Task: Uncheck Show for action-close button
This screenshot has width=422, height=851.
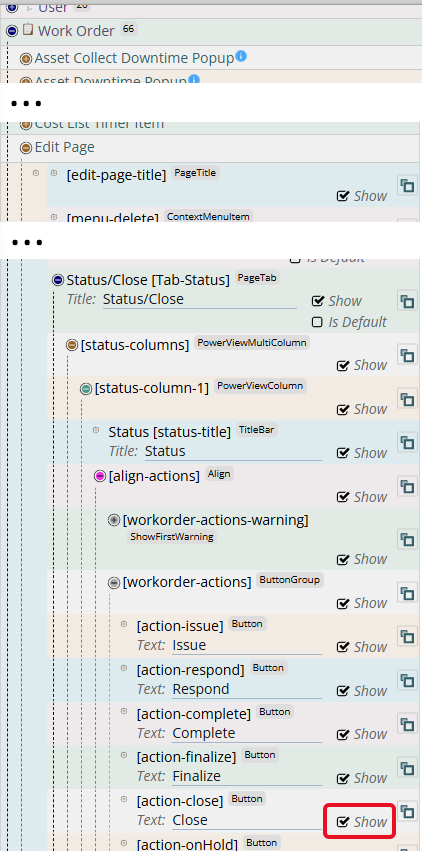Action: [x=342, y=822]
